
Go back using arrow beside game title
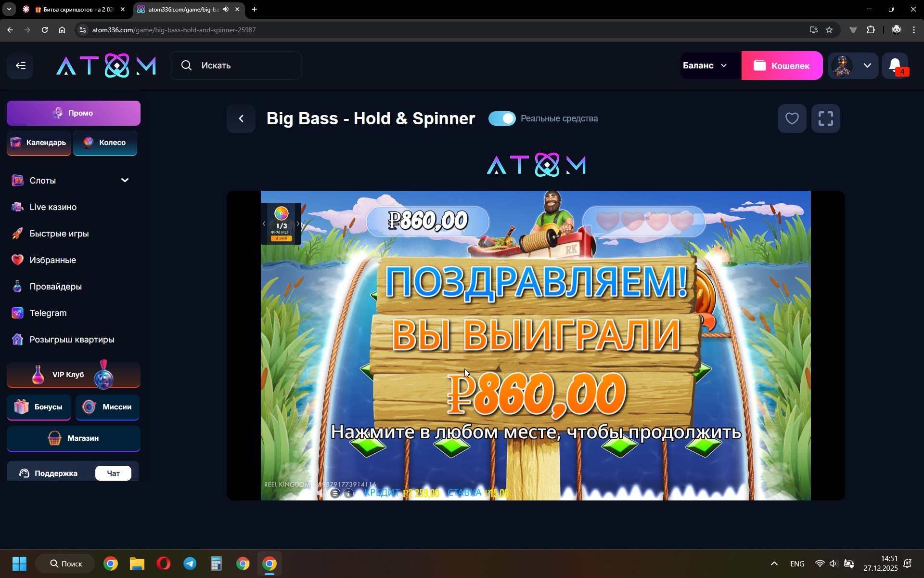coord(241,118)
